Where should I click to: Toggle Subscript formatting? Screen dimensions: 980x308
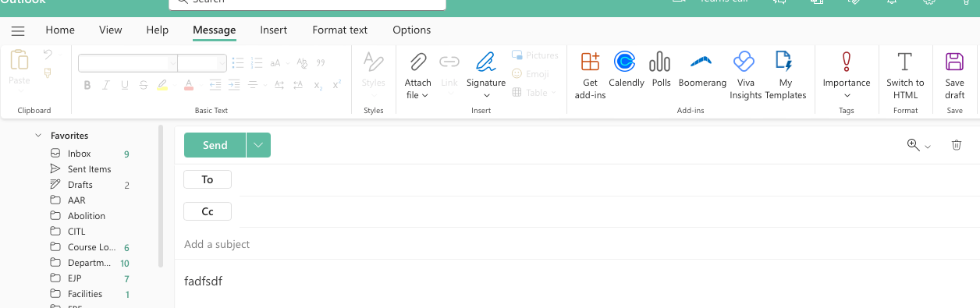(x=318, y=85)
